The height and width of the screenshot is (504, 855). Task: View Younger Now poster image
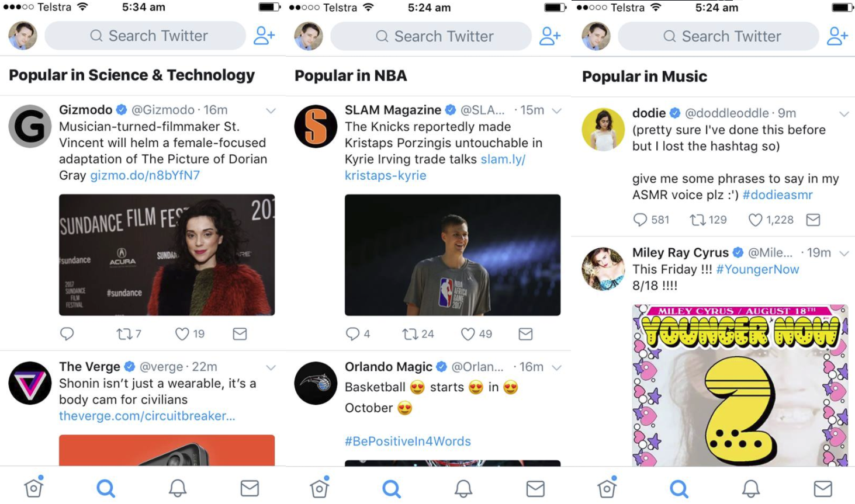click(x=740, y=385)
